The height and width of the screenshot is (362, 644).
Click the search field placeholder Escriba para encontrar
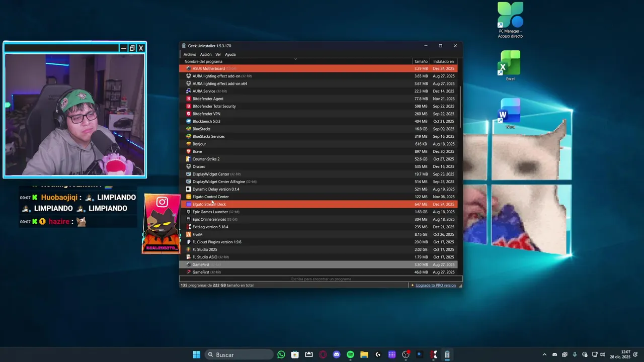[321, 279]
